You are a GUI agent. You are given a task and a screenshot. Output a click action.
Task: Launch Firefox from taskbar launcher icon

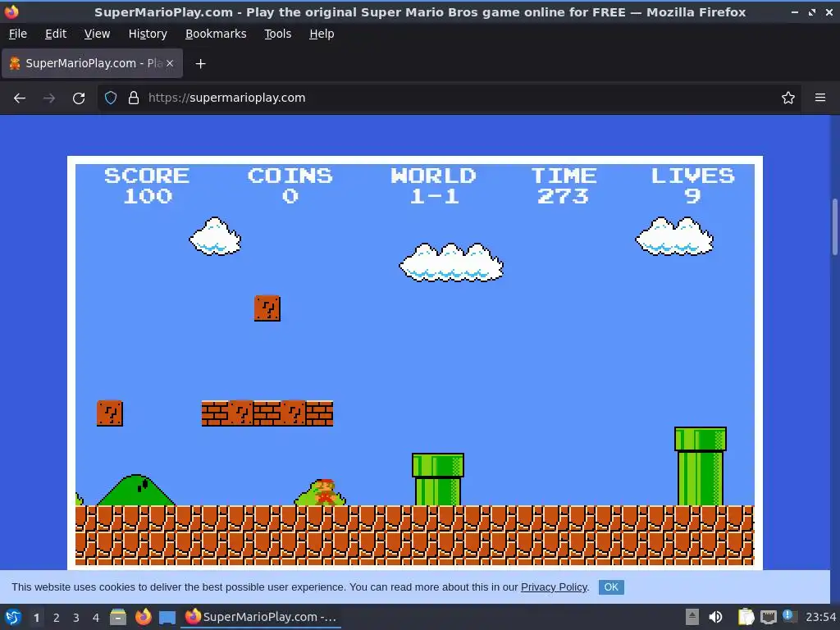click(143, 617)
